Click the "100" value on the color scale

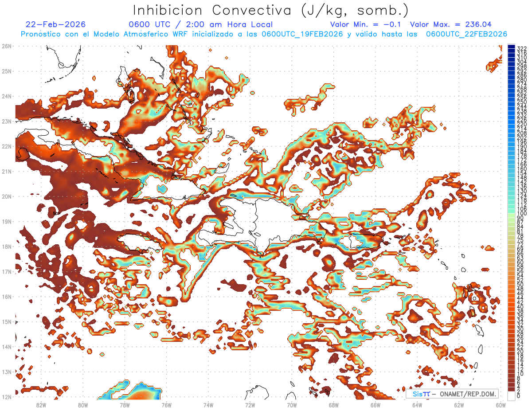coord(522,214)
